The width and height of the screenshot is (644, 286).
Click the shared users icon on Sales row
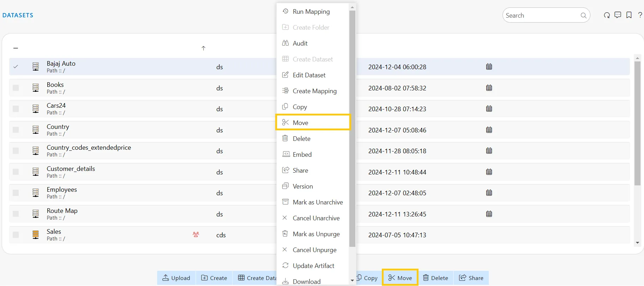[x=196, y=234]
